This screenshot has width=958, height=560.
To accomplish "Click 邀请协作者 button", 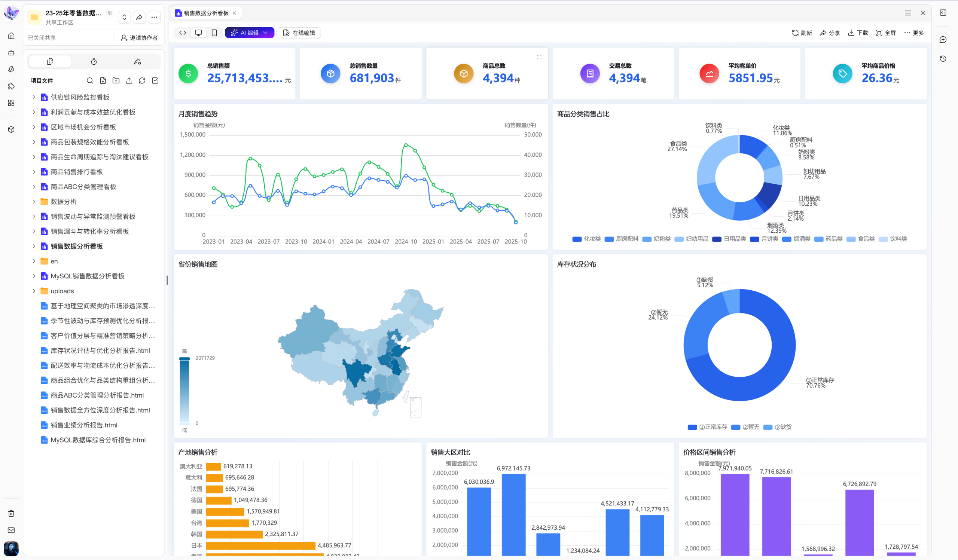I will coord(139,38).
